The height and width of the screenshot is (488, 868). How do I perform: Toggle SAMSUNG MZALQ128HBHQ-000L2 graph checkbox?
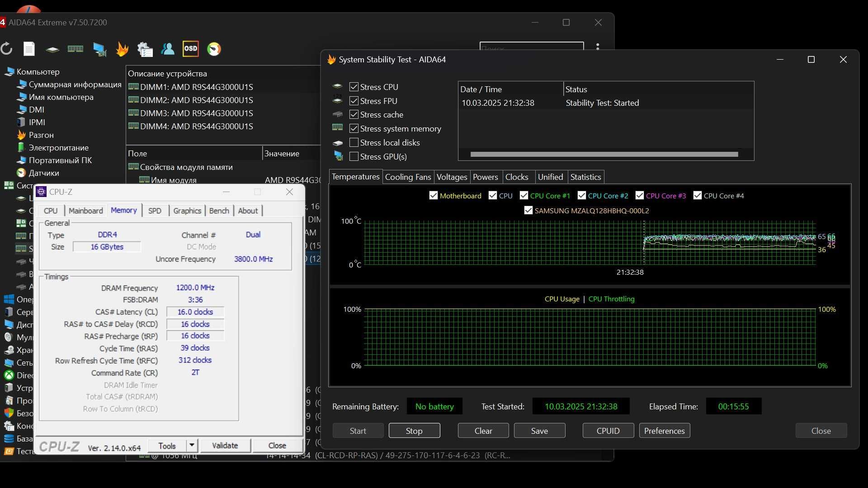pos(528,210)
